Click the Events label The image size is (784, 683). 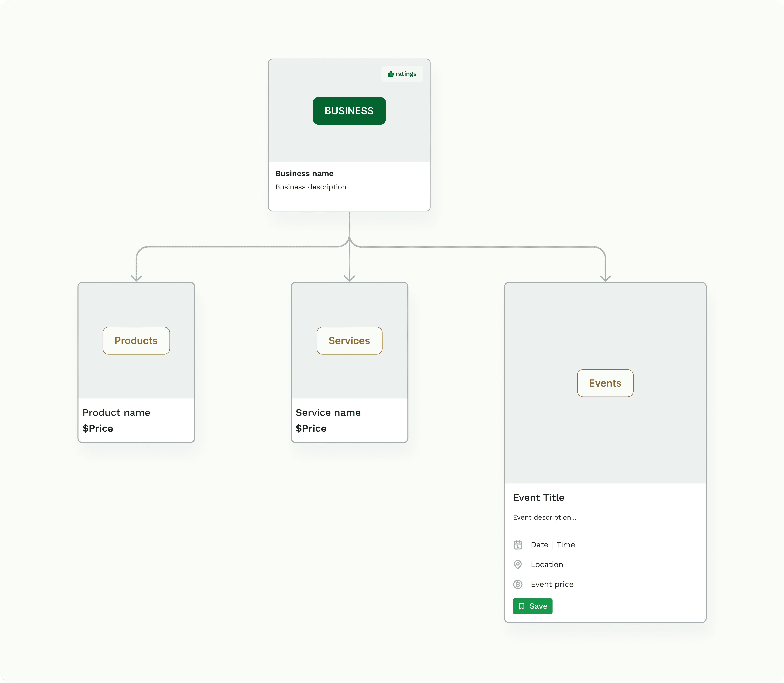point(605,383)
